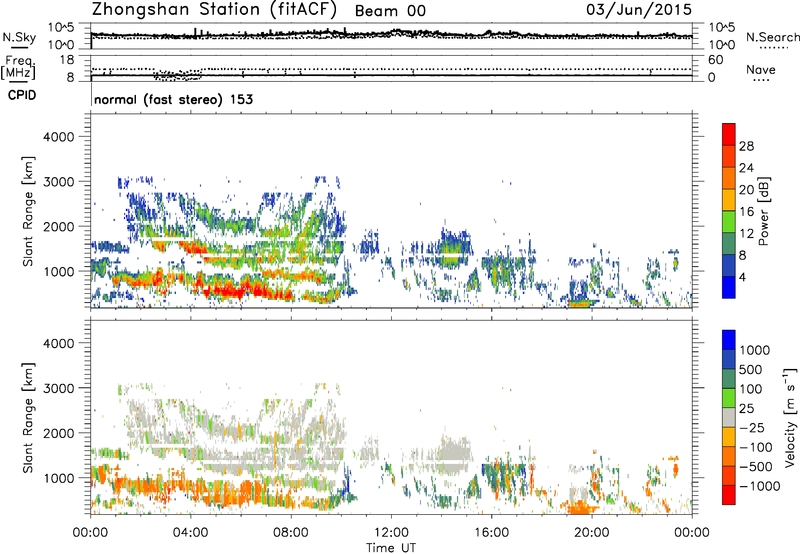Select the 'Time UT' axis title
Screen dimensions: 800x554
pyautogui.click(x=391, y=548)
